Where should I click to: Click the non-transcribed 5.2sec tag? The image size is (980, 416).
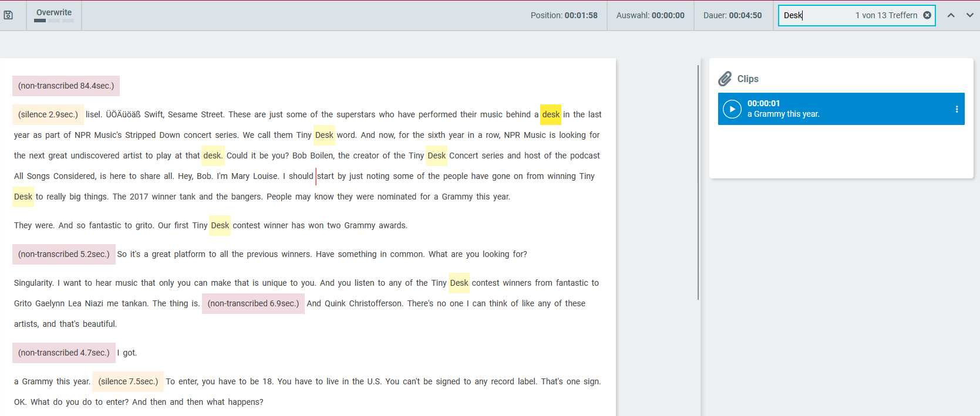[63, 254]
